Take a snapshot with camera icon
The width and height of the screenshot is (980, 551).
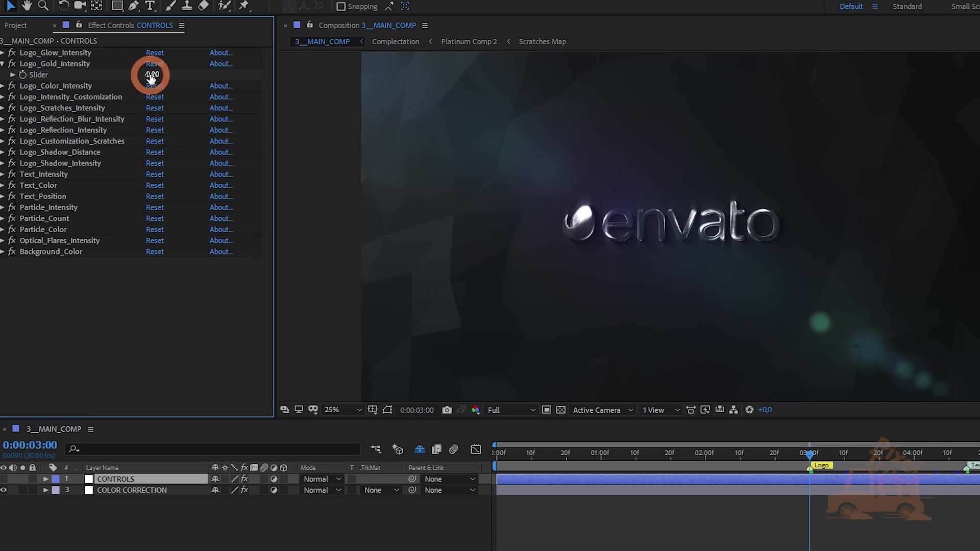coord(447,410)
